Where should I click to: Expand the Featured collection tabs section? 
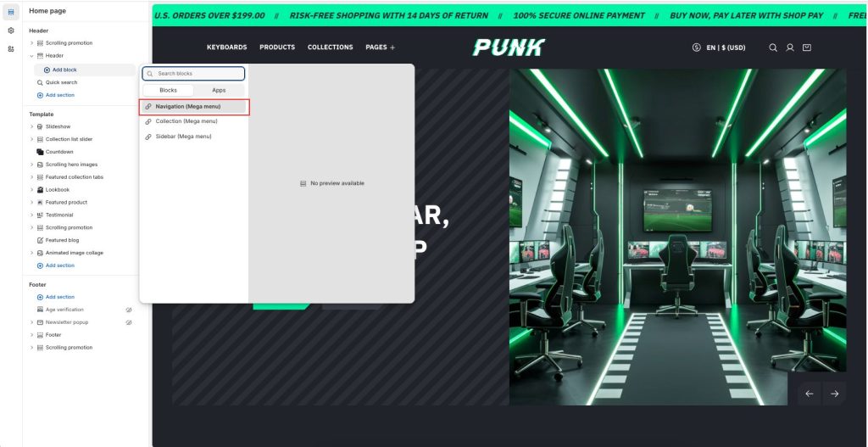coord(31,177)
